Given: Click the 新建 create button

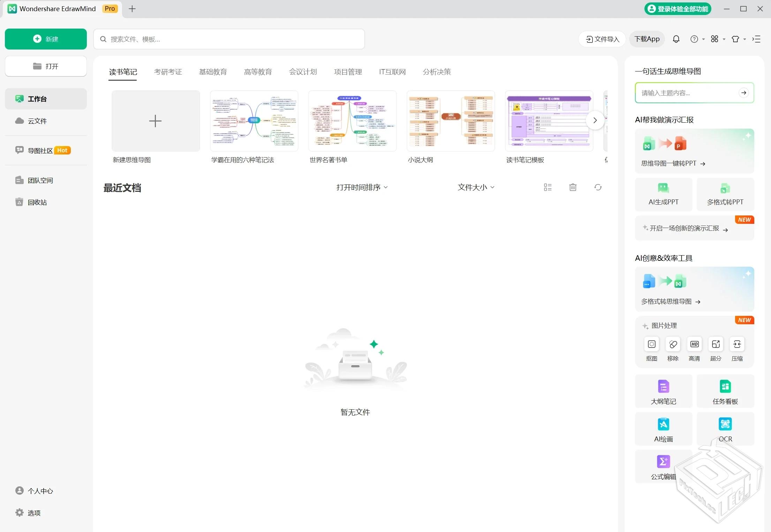Looking at the screenshot, I should (x=45, y=39).
